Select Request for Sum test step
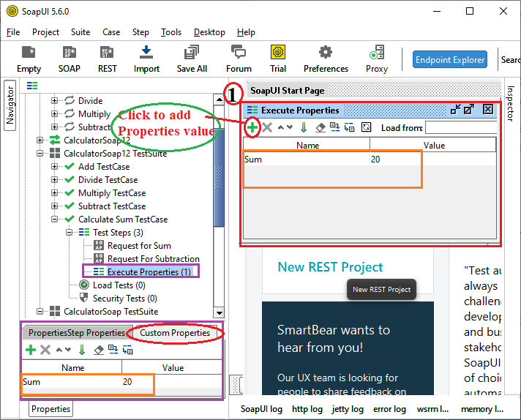Image resolution: width=521 pixels, height=420 pixels. click(139, 246)
